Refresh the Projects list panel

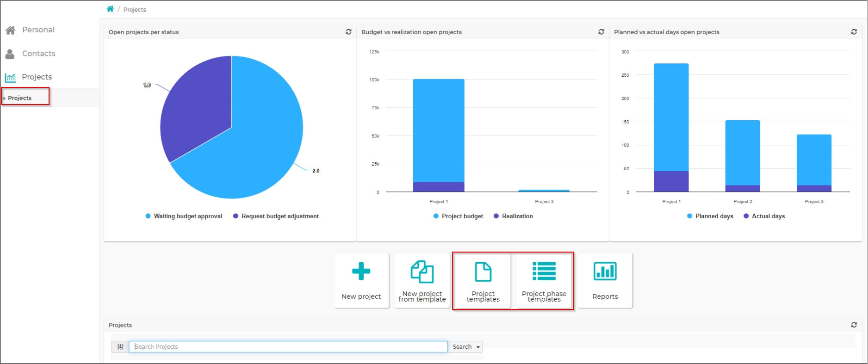tap(854, 325)
